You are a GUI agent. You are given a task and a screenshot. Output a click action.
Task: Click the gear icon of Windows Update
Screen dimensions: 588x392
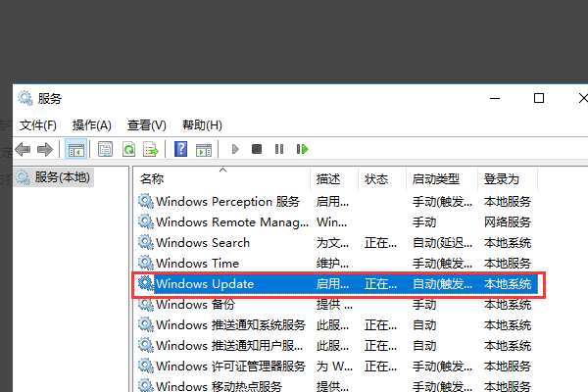coord(145,283)
